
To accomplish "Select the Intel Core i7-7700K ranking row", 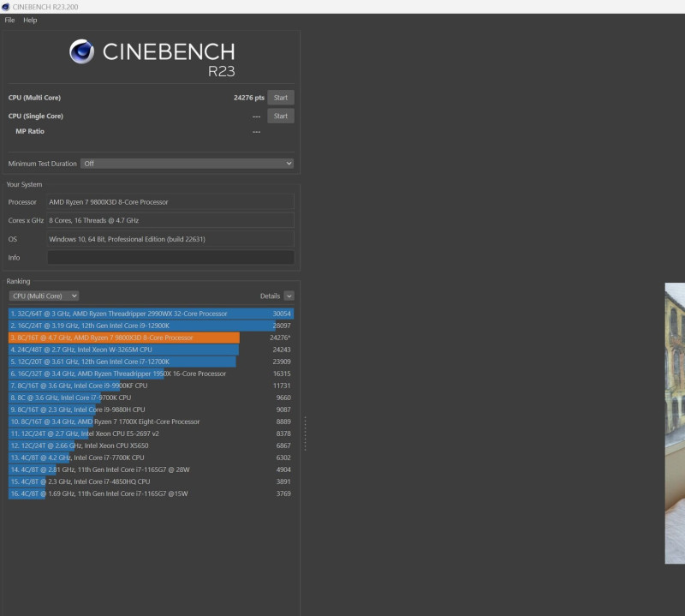I will (x=152, y=458).
